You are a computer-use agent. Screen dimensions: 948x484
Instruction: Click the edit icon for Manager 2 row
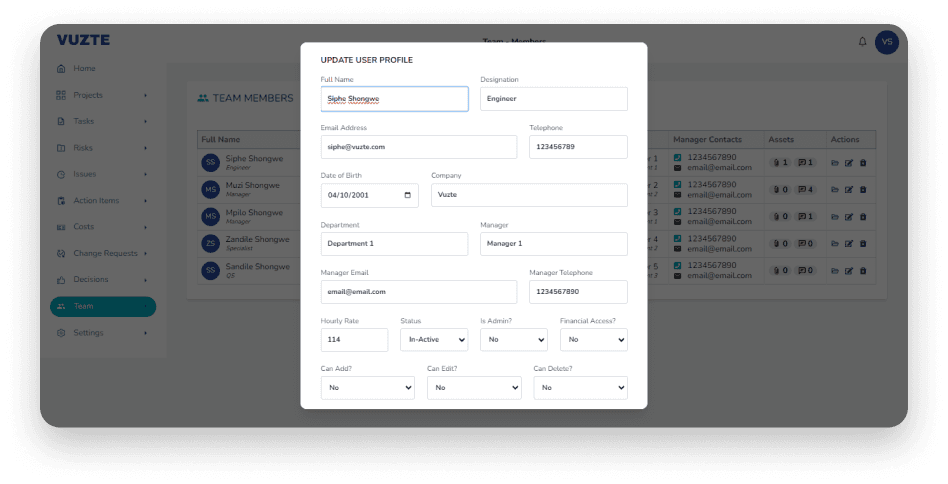[849, 189]
